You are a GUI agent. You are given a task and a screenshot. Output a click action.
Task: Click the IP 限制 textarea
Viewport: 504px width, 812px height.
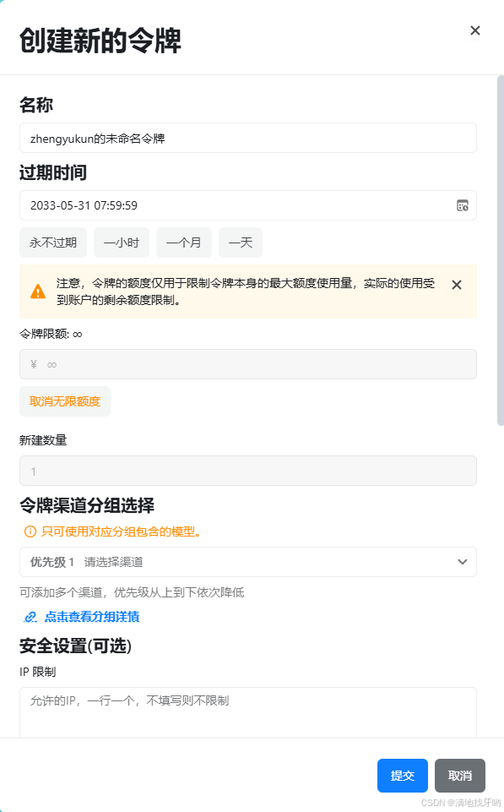pos(248,712)
